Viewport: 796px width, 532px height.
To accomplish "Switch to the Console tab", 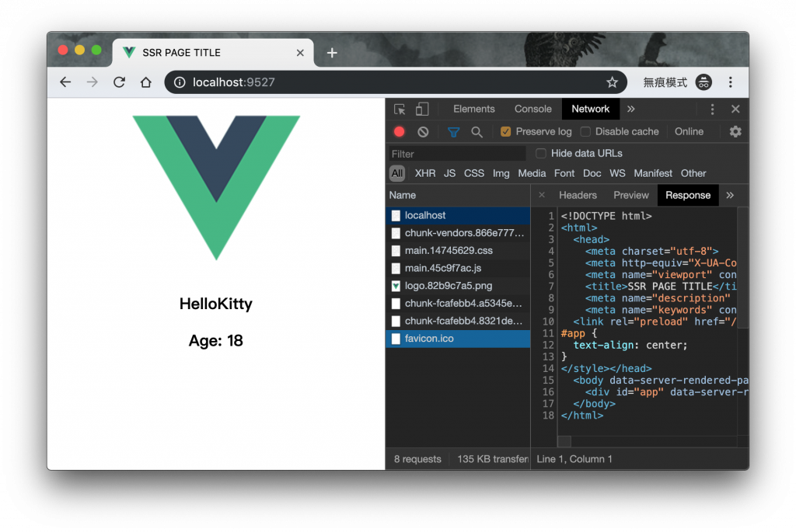I will point(532,109).
